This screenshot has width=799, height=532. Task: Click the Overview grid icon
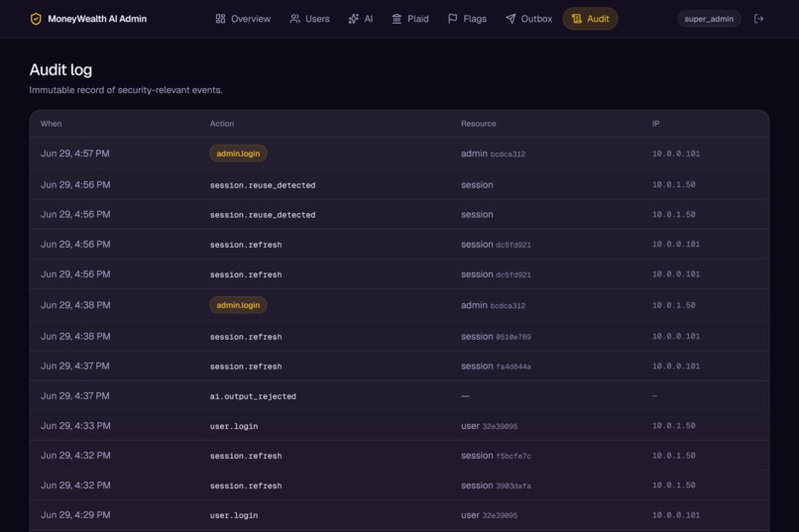[x=220, y=19]
